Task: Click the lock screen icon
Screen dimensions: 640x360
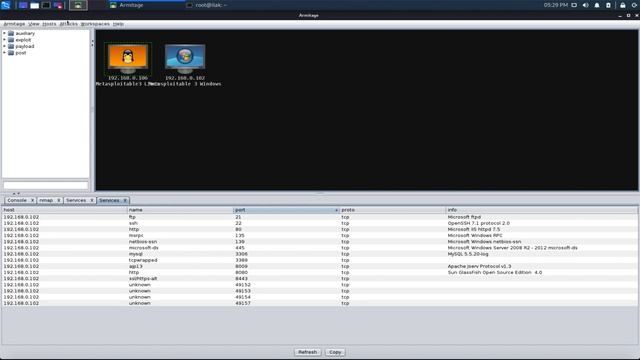Action: click(622, 5)
